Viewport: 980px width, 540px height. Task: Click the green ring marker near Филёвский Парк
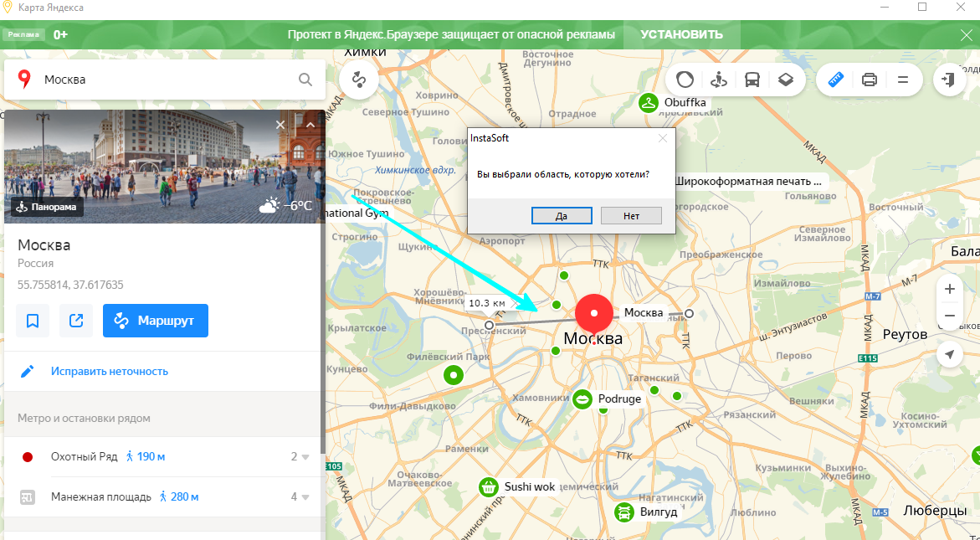[x=453, y=375]
